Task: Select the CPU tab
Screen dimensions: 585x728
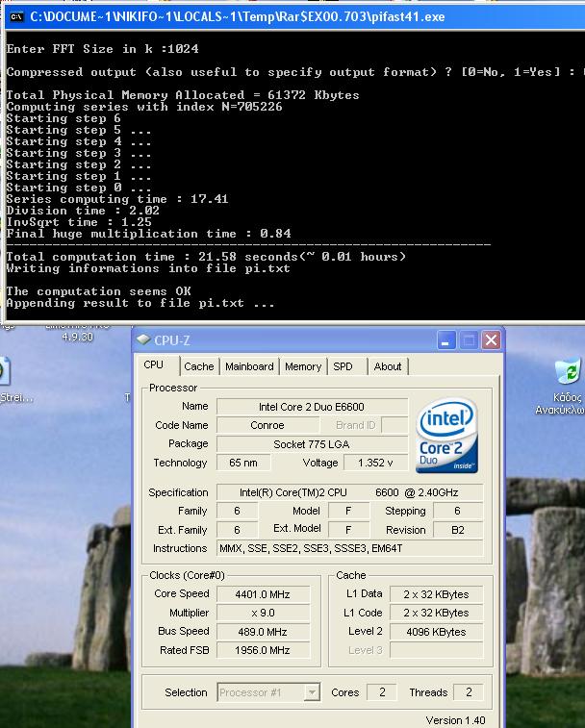Action: tap(154, 364)
